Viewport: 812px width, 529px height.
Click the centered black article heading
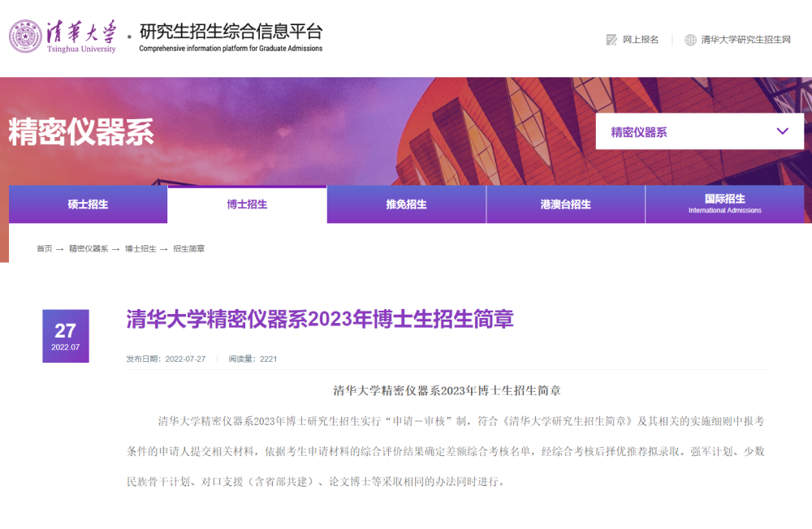point(447,390)
